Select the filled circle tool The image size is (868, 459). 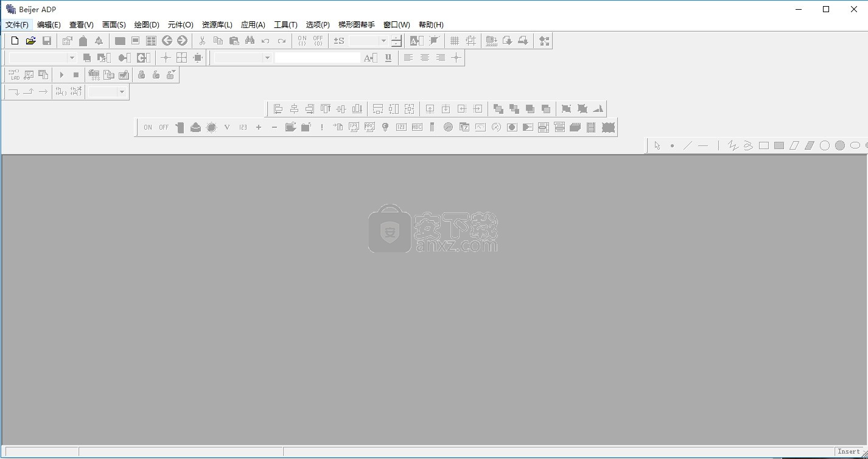(x=840, y=145)
